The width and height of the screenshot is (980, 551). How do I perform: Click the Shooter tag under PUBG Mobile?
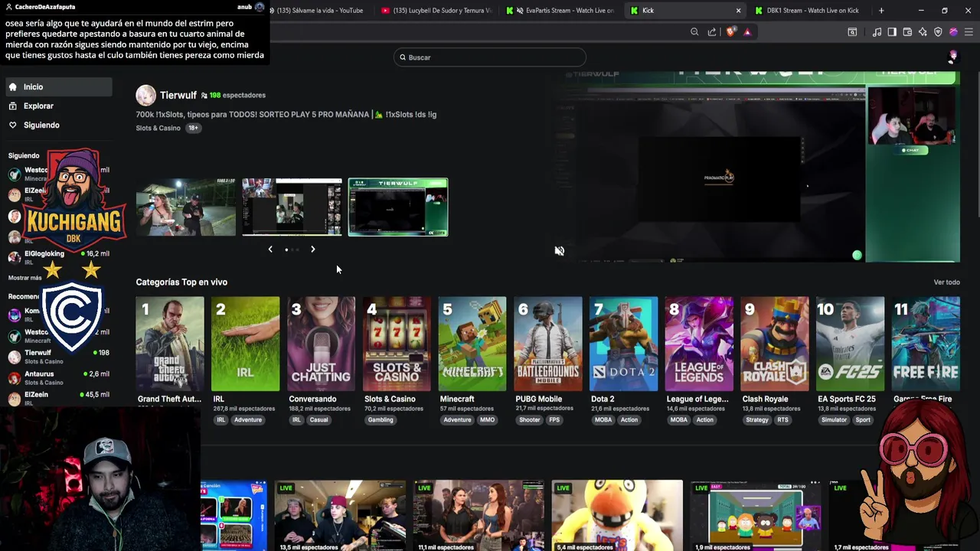pos(530,420)
